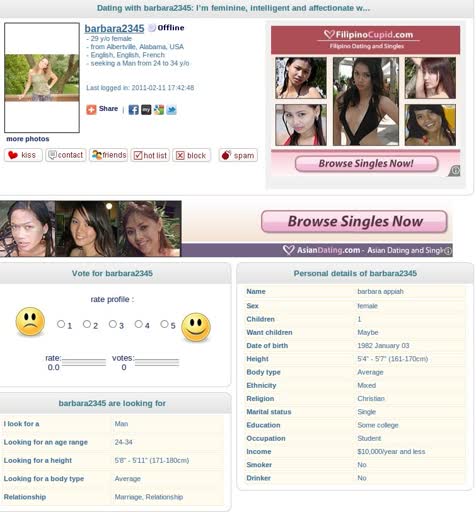The height and width of the screenshot is (512, 476).
Task: Add profile to hot list
Action: (x=150, y=155)
